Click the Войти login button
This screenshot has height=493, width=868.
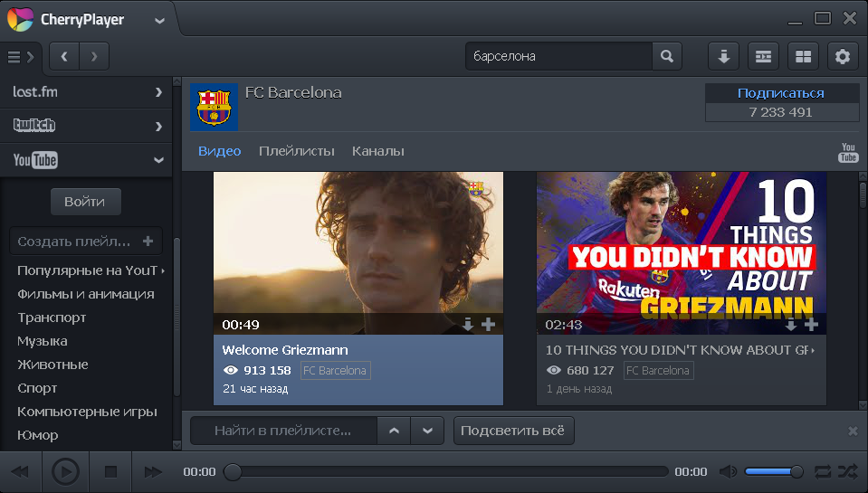point(85,202)
